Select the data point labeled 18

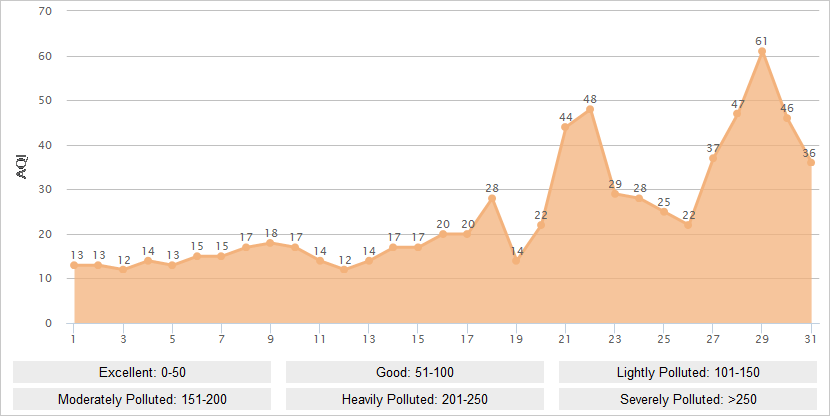(x=270, y=243)
